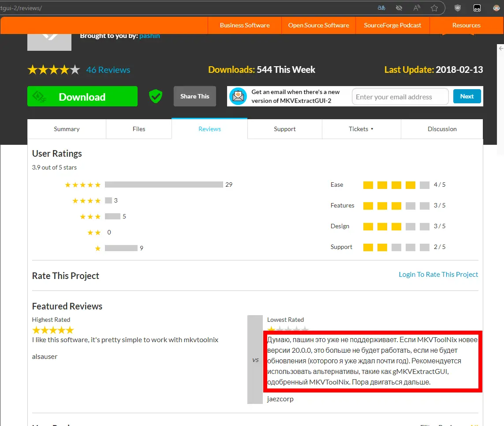Filter reviews by the four-star row
The height and width of the screenshot is (426, 504).
[95, 200]
